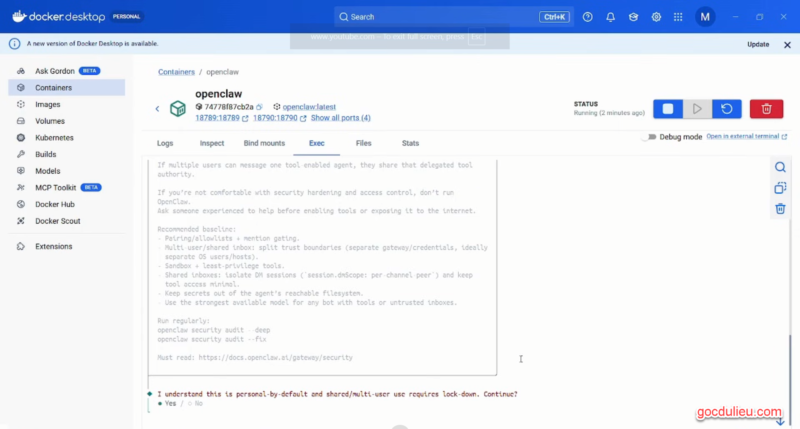Switch to the Logs tab
The image size is (800, 429).
[165, 143]
